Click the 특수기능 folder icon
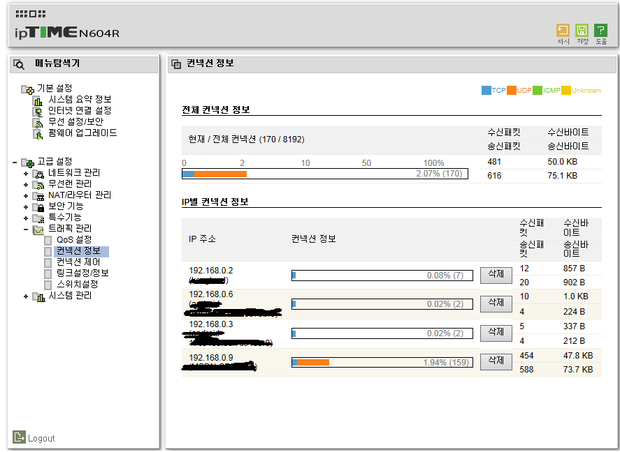The height and width of the screenshot is (452, 620). (38, 218)
